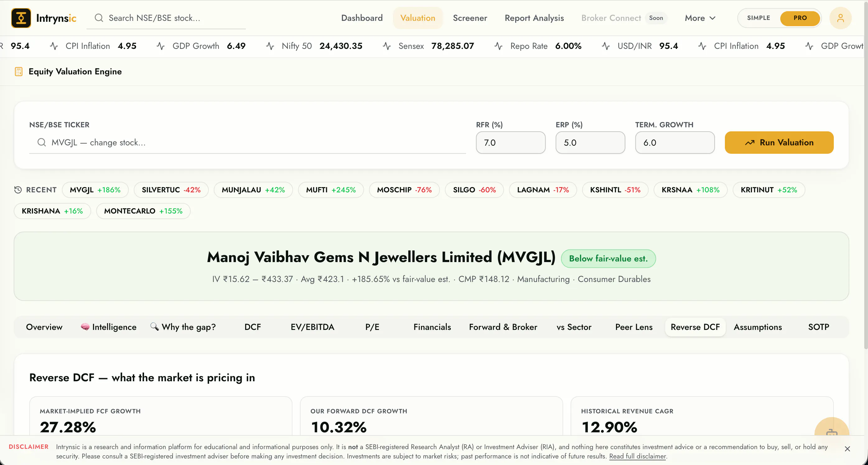Focus the NSE/BSE ticker input
Image resolution: width=868 pixels, height=465 pixels.
tap(248, 142)
